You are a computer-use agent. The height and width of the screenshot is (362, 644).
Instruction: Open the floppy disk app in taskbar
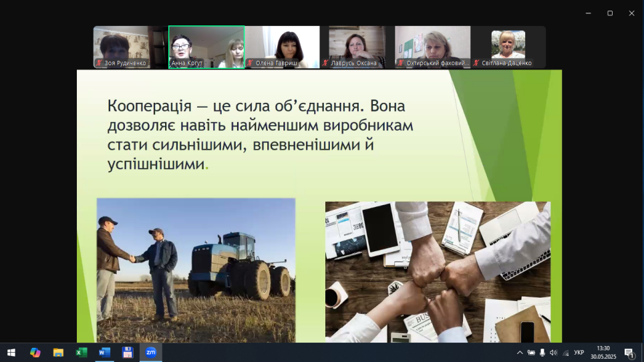click(x=128, y=352)
